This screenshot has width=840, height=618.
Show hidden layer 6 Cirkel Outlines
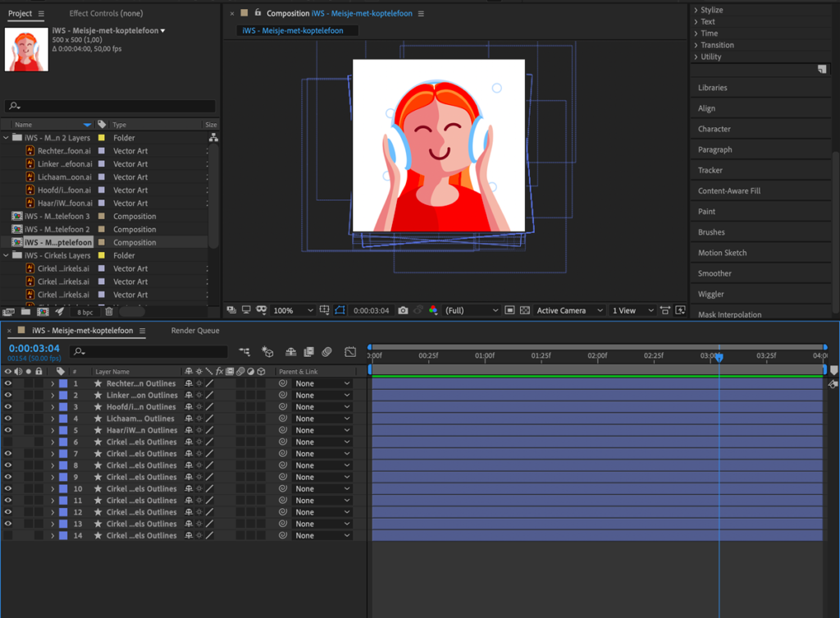8,442
